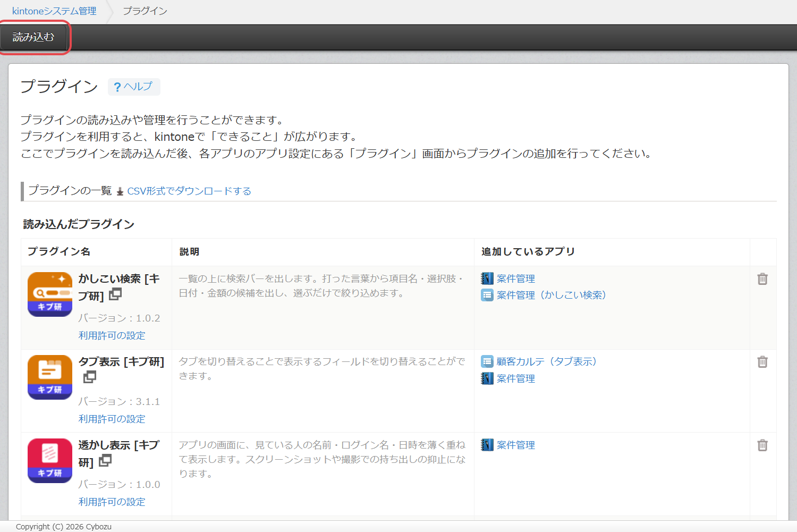Click the タブ表示 [キブ研] plugin name
This screenshot has width=797, height=532.
point(122,362)
